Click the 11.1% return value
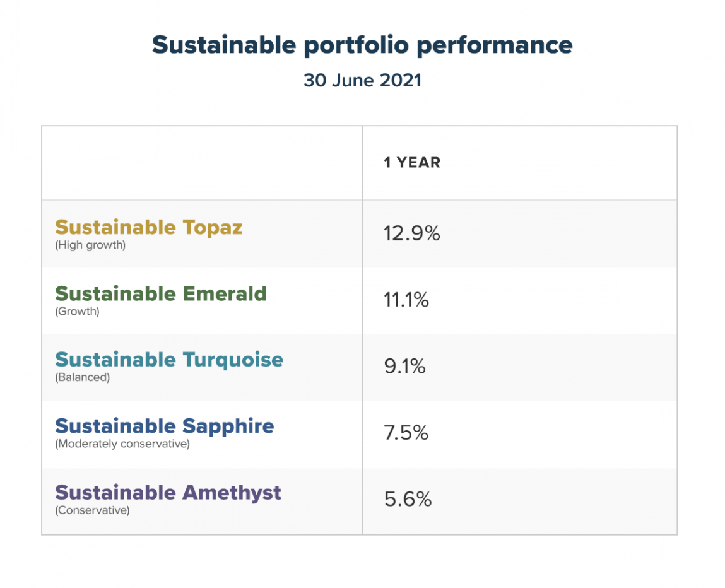This screenshot has height=588, width=725. 406,300
